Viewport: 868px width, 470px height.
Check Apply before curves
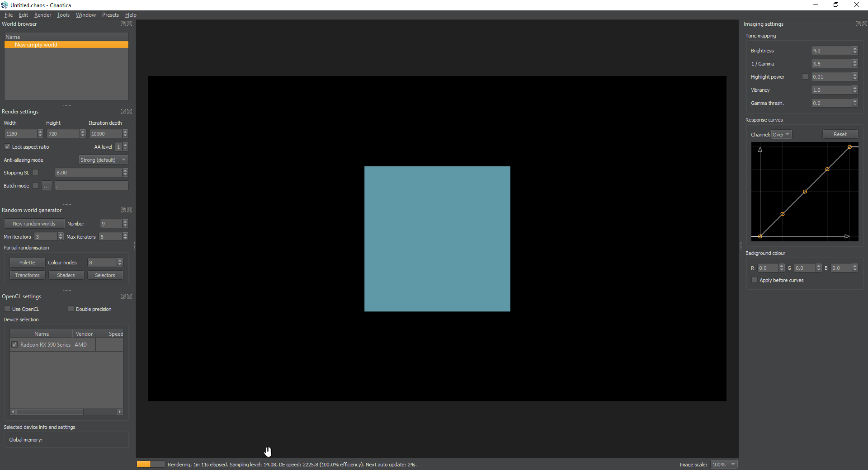[x=755, y=280]
